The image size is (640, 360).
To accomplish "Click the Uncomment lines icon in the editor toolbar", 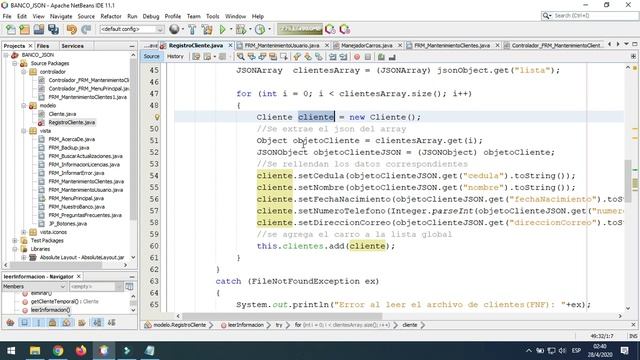I will (392, 57).
